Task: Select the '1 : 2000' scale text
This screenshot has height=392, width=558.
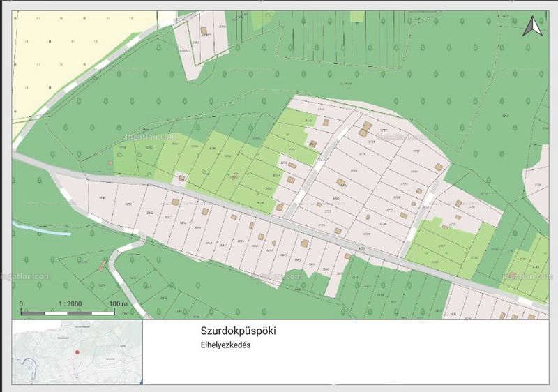Action: (70, 304)
